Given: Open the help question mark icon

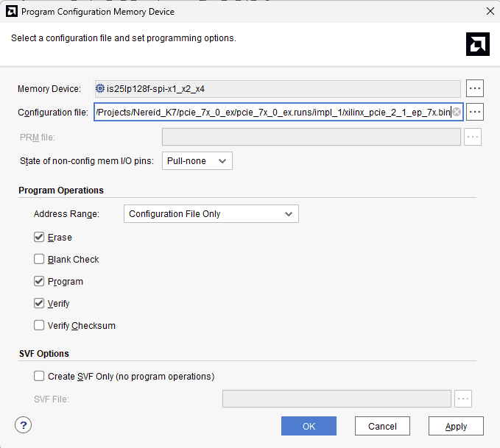Looking at the screenshot, I should 23,425.
